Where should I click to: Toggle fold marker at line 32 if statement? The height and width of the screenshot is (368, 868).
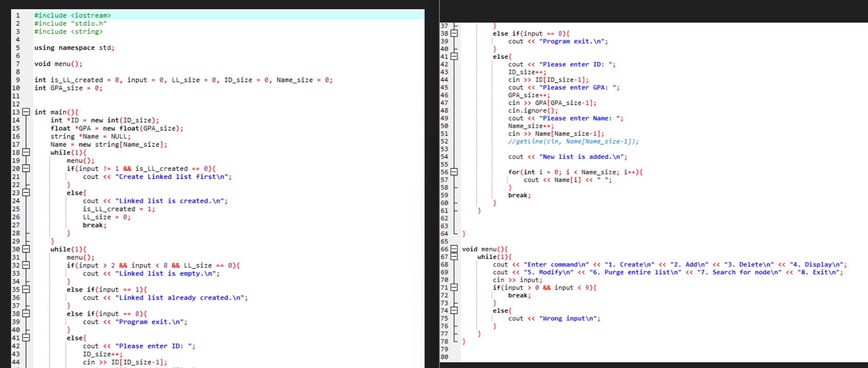[26, 265]
